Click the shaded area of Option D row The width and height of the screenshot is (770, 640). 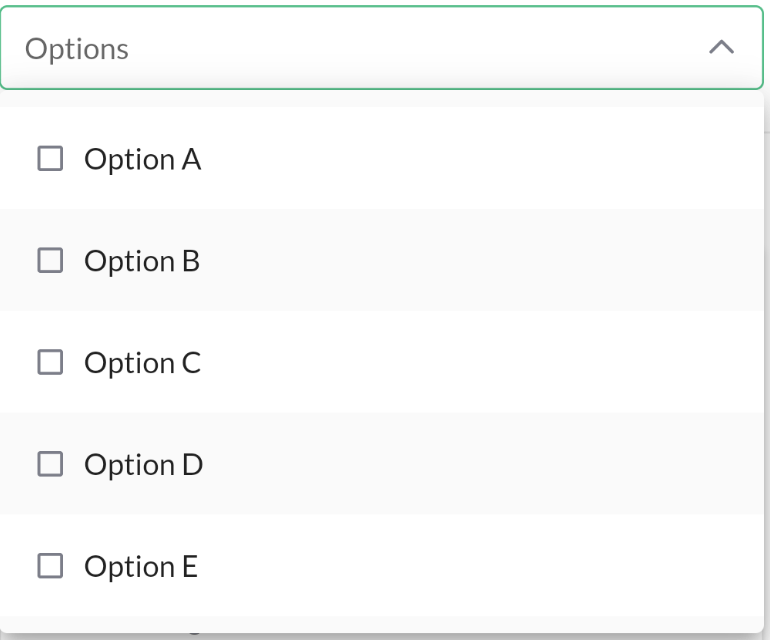481,464
